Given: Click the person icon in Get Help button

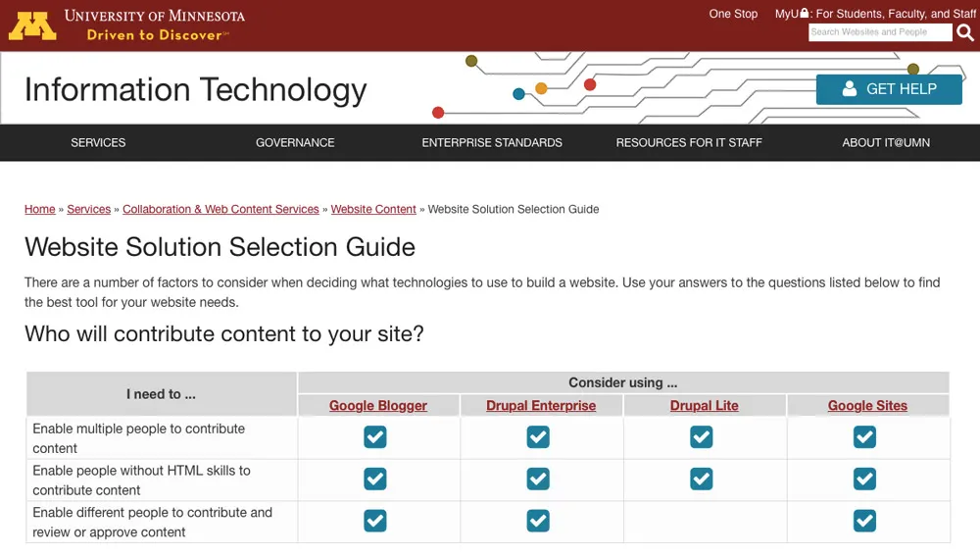Looking at the screenshot, I should click(849, 89).
